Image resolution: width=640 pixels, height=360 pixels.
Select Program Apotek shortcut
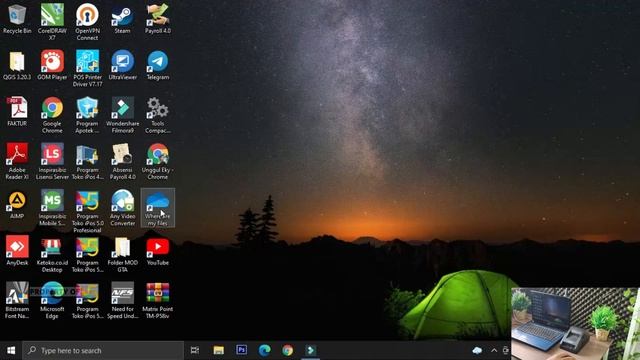click(87, 115)
